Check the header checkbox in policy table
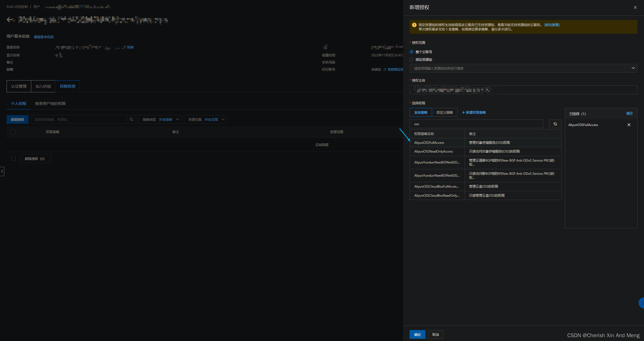Screen dimensions: 644x341 click(x=13, y=132)
